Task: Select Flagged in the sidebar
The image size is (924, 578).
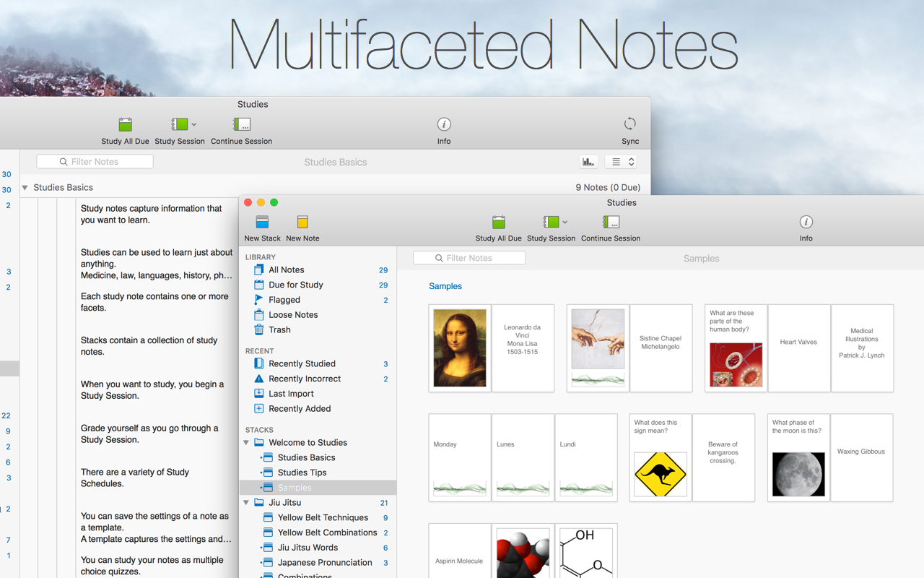Action: point(286,300)
